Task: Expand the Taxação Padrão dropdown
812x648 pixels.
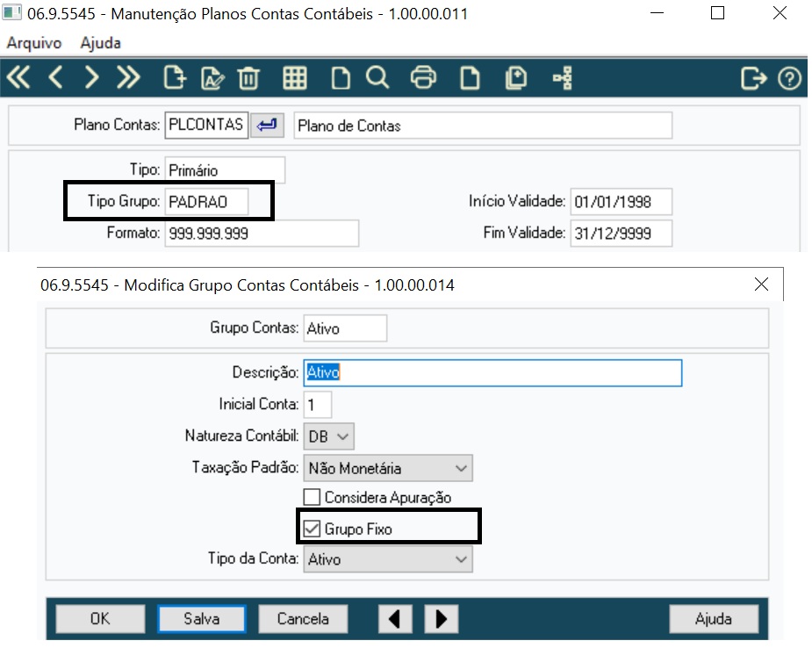Action: [x=388, y=468]
